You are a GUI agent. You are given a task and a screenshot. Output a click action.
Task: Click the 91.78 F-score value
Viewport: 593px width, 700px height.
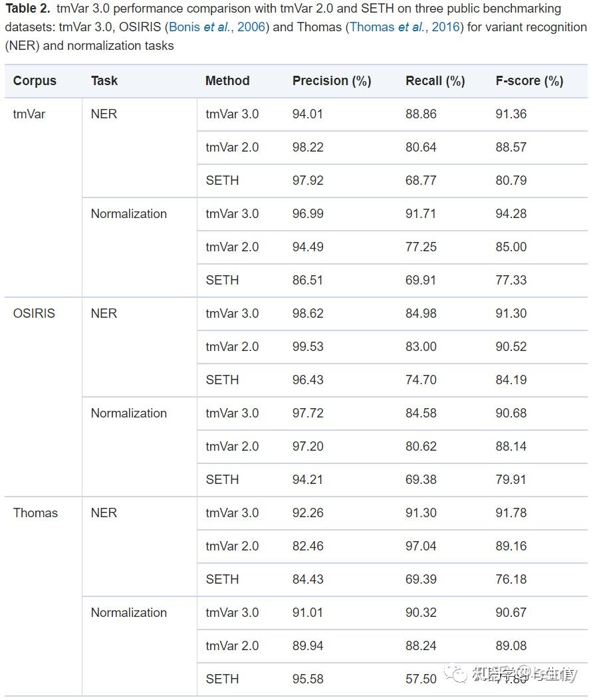[x=511, y=513]
